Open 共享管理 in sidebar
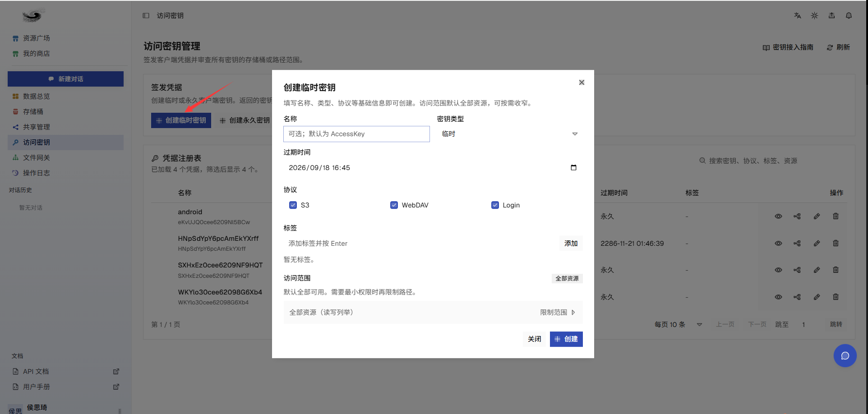868x414 pixels. click(65, 127)
